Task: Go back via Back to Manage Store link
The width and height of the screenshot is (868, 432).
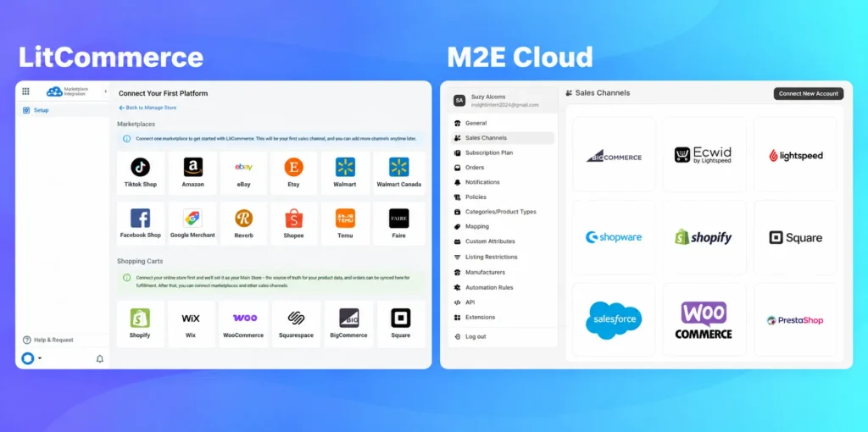Action: (x=147, y=108)
